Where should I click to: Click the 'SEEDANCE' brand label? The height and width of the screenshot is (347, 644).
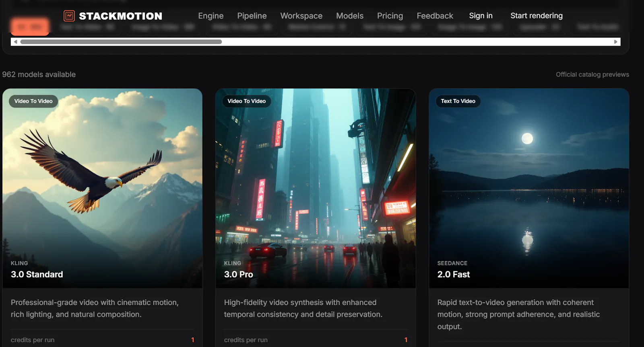452,263
